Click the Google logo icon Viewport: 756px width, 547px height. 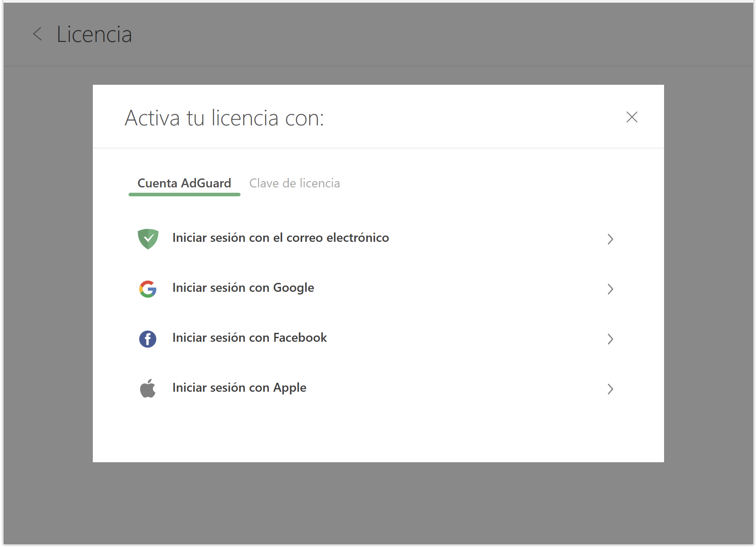(148, 289)
